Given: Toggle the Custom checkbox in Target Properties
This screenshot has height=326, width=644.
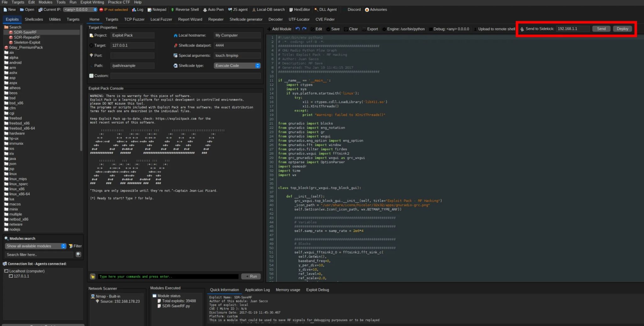Looking at the screenshot, I should [x=92, y=76].
